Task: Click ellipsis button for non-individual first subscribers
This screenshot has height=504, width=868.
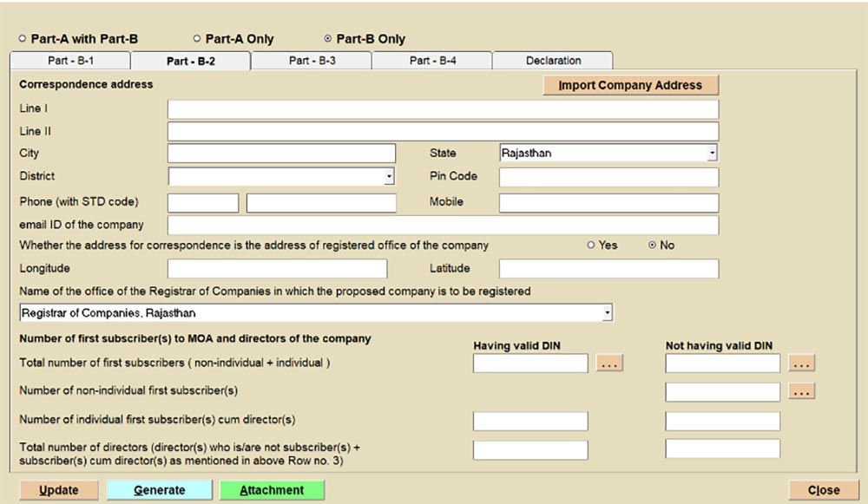Action: pos(802,392)
